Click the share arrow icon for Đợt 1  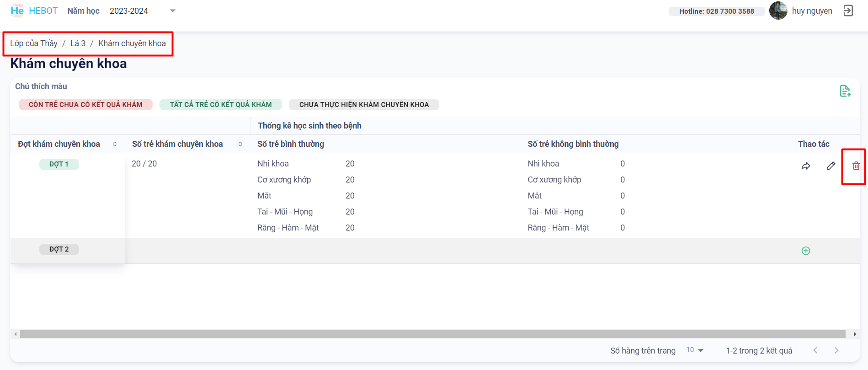tap(805, 166)
